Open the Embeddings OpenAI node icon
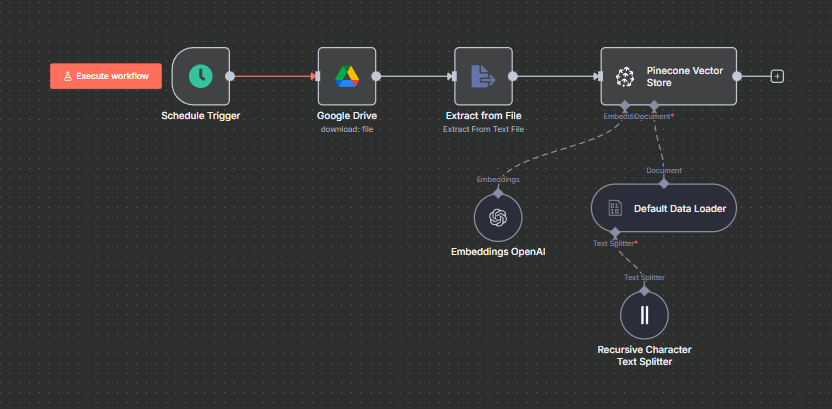 498,217
